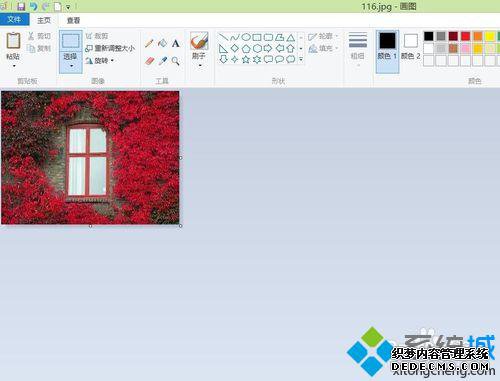Image resolution: width=500 pixels, height=381 pixels.
Task: Open the blue 文件 (File) menu
Action: click(x=14, y=20)
